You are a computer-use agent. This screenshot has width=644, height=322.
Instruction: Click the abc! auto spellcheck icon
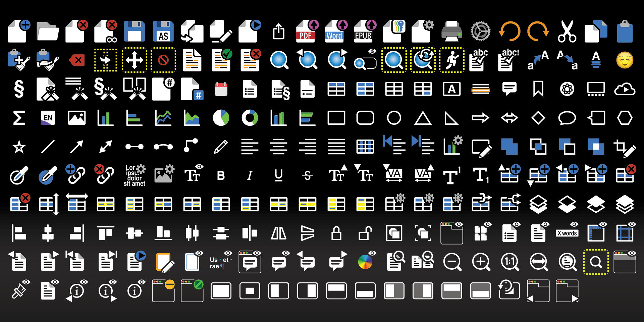pyautogui.click(x=508, y=60)
